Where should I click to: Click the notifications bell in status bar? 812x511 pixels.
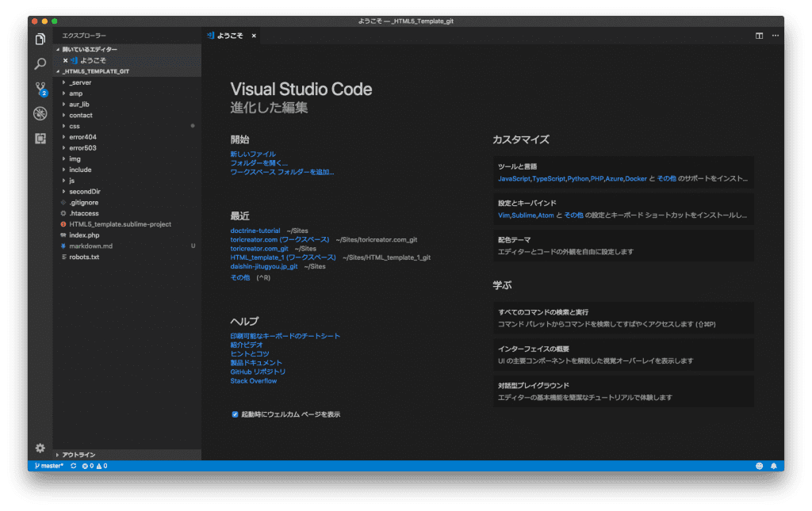coord(774,466)
